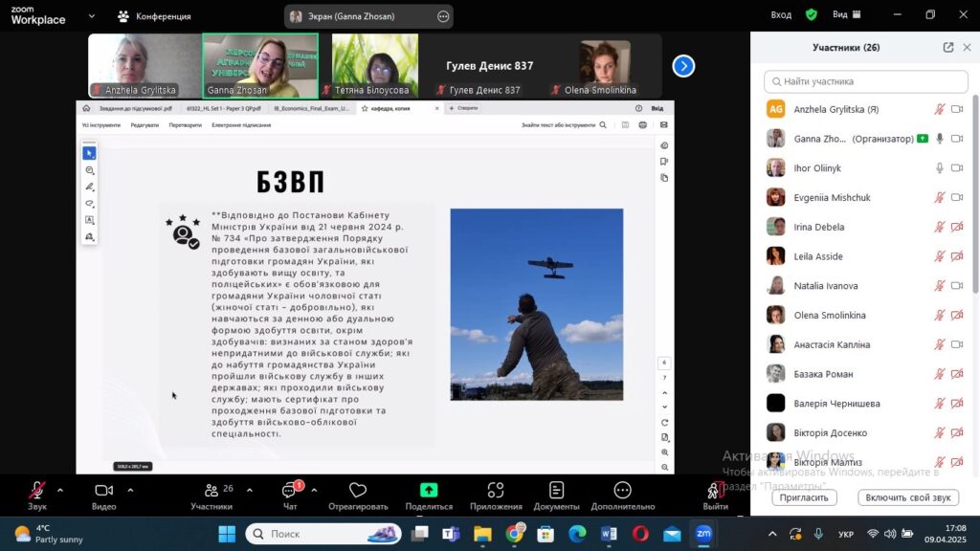Pop out the participants panel
Viewport: 980px width, 551px height.
point(948,48)
